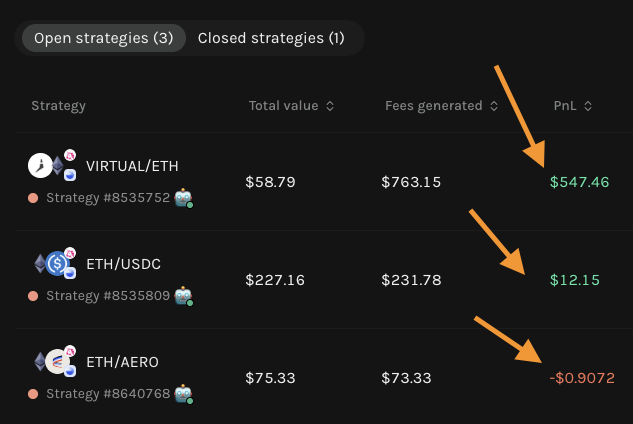Click the ETH/AERO token pair icon

click(52, 362)
